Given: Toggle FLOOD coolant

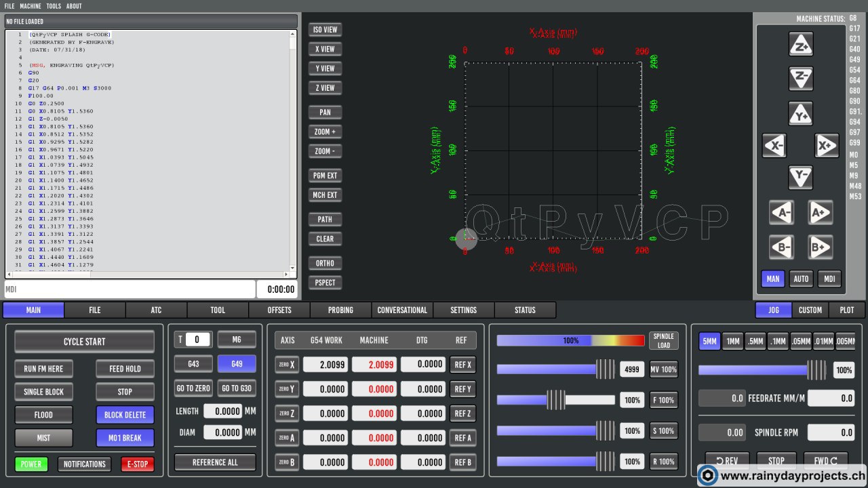Looking at the screenshot, I should (x=43, y=415).
